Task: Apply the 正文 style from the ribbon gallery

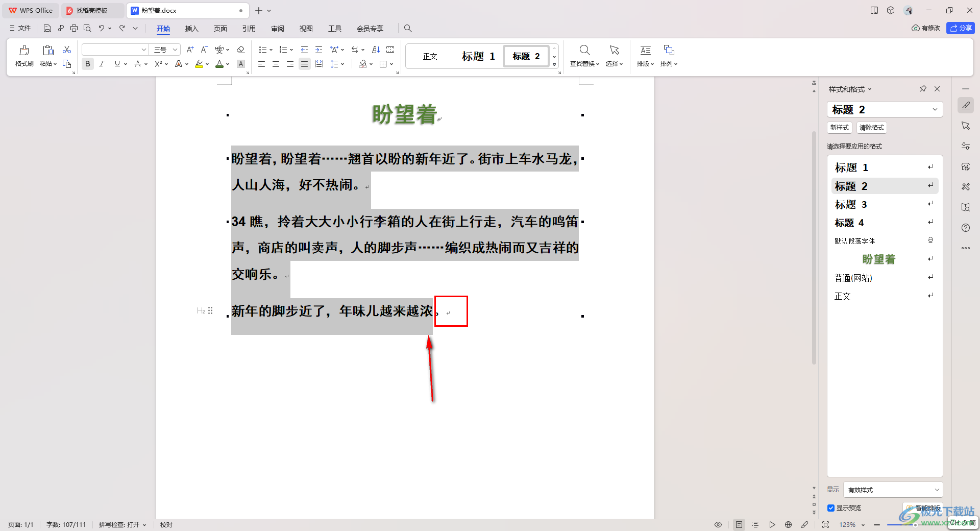Action: [x=430, y=56]
